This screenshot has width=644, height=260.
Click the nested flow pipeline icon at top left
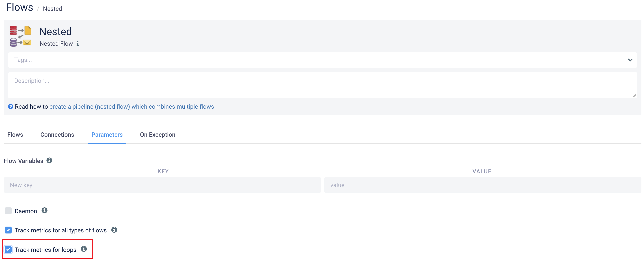(x=21, y=36)
